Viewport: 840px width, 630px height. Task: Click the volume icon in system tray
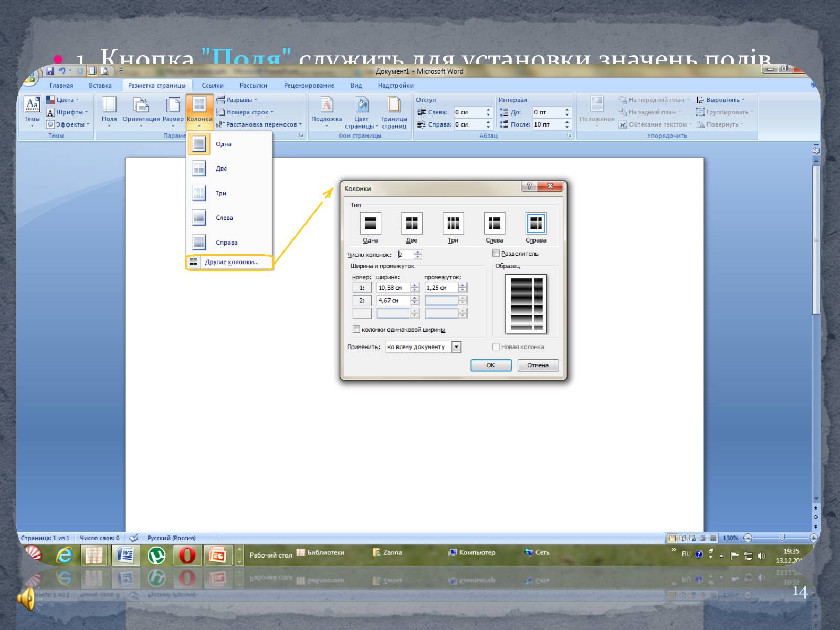click(x=761, y=555)
